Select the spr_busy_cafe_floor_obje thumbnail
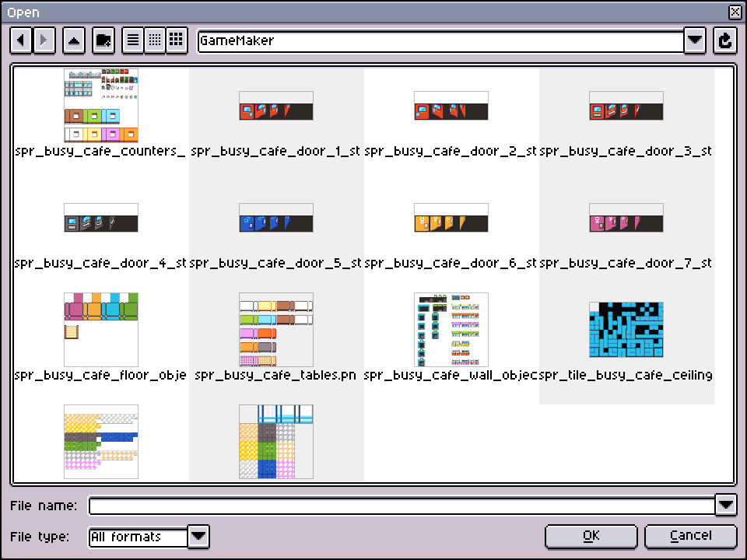 click(101, 330)
